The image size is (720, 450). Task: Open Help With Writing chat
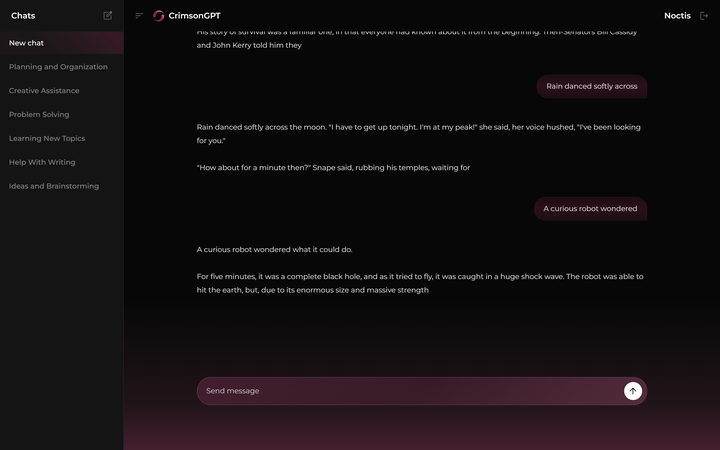(42, 162)
